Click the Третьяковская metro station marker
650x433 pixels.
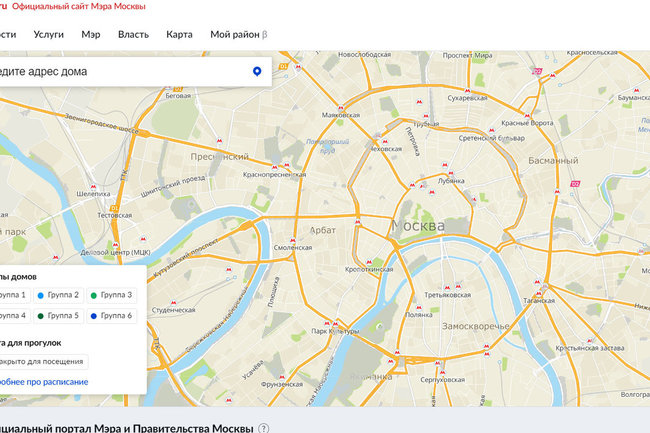447,285
